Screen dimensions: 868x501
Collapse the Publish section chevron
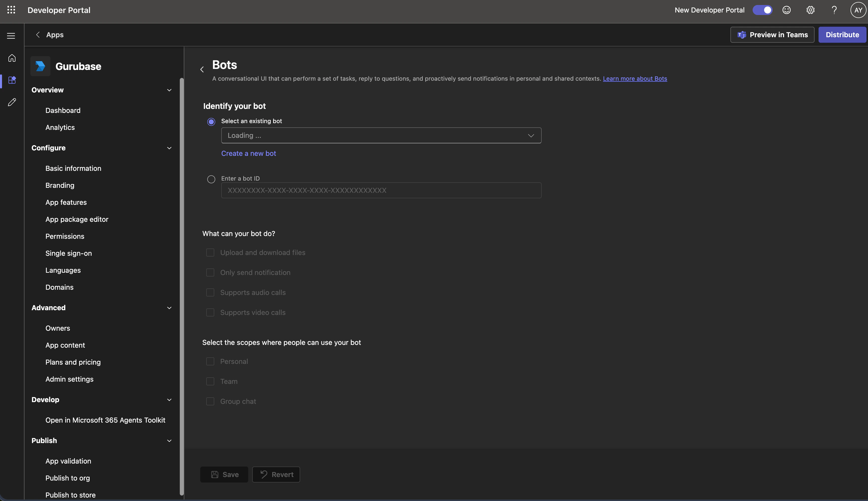pos(169,441)
